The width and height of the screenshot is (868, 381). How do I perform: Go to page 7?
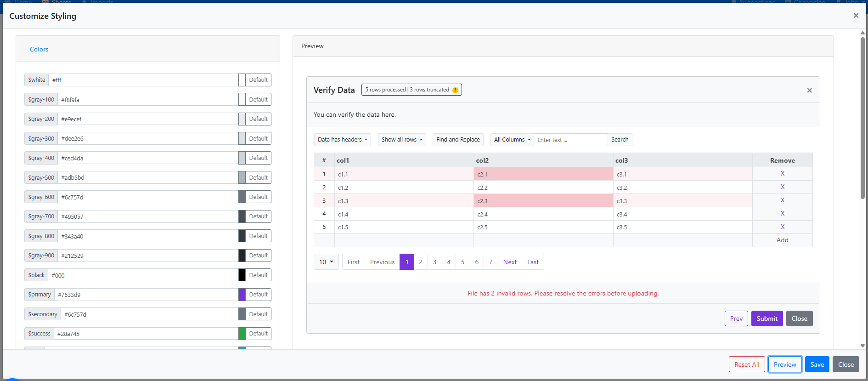coord(490,262)
